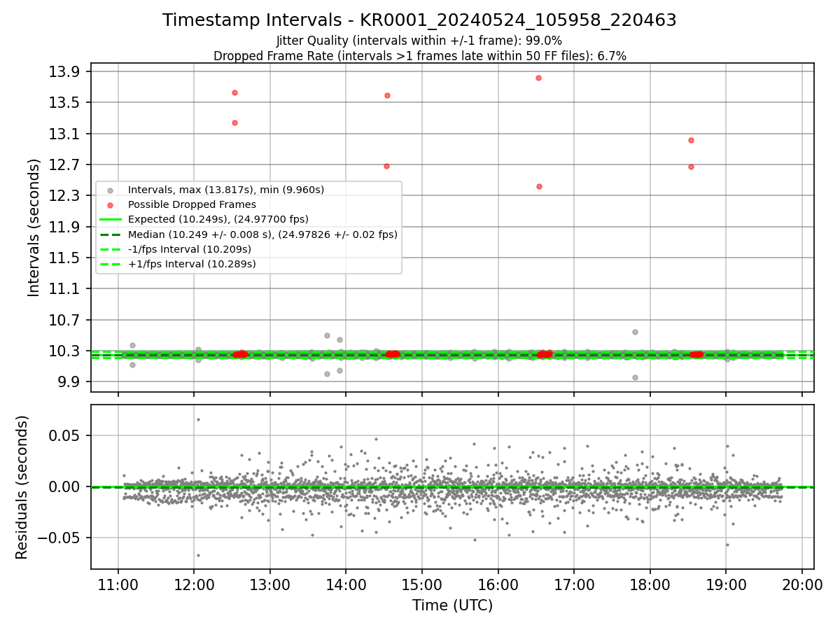
Task: Select legend entry 'Intervals, max (13.817s), min (9.960s)'
Action: point(225,190)
